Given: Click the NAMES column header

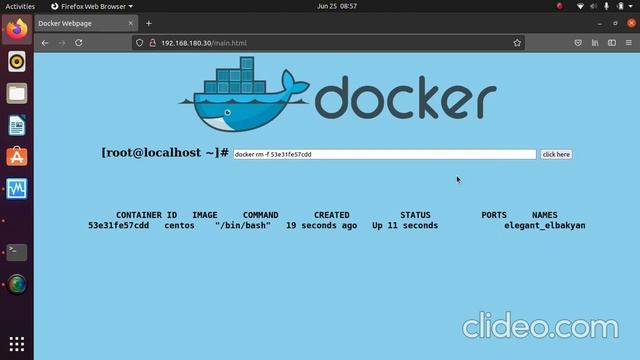Looking at the screenshot, I should [544, 215].
